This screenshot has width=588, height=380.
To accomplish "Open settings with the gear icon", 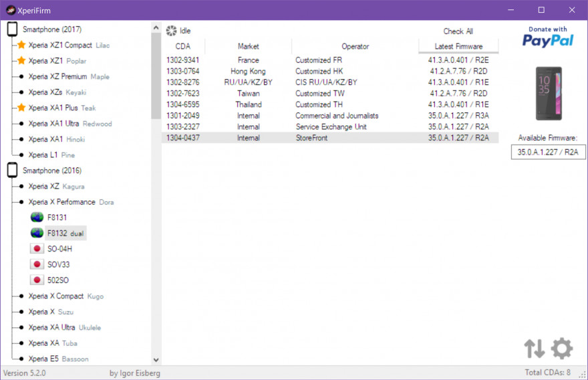I will pyautogui.click(x=562, y=349).
